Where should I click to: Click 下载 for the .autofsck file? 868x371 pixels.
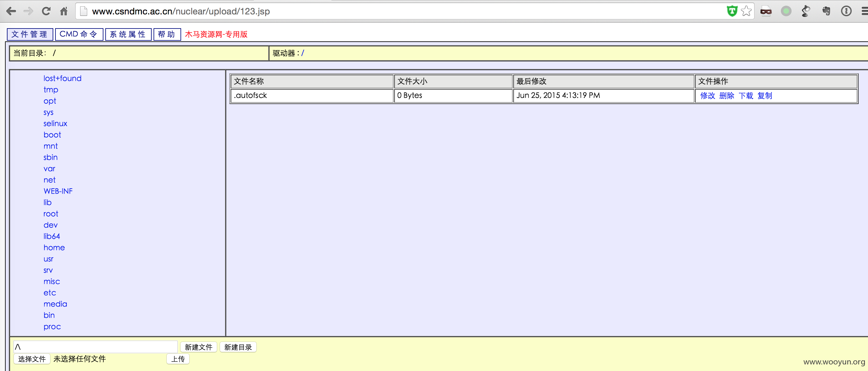point(746,96)
